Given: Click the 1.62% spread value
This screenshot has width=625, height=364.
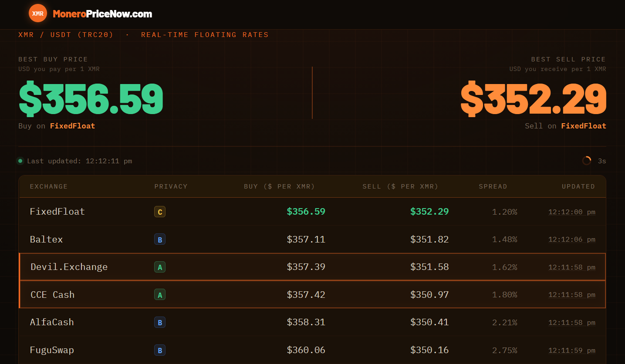Looking at the screenshot, I should pos(505,267).
